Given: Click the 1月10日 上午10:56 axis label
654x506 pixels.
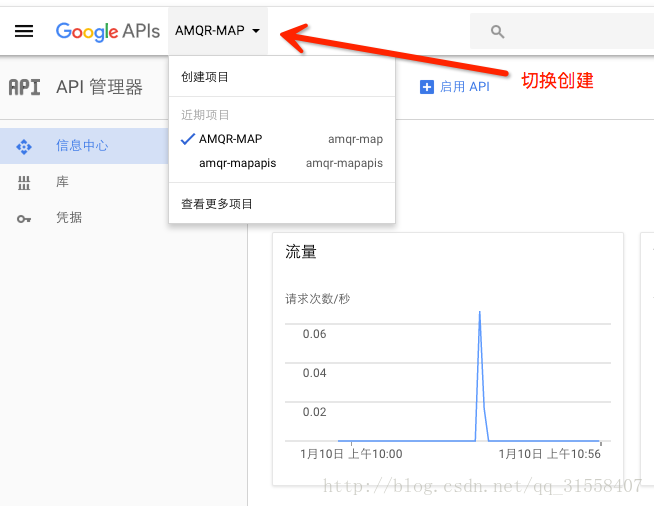Looking at the screenshot, I should (x=550, y=454).
